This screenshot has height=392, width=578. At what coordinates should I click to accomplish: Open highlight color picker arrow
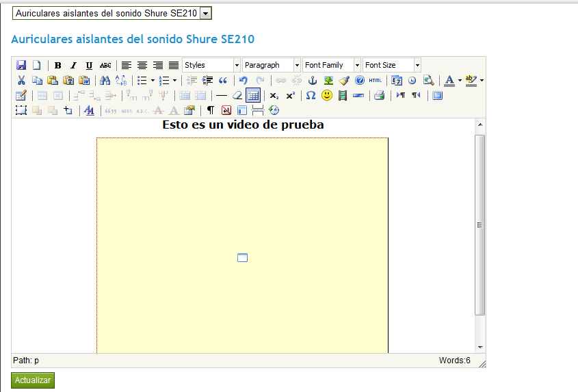[482, 81]
